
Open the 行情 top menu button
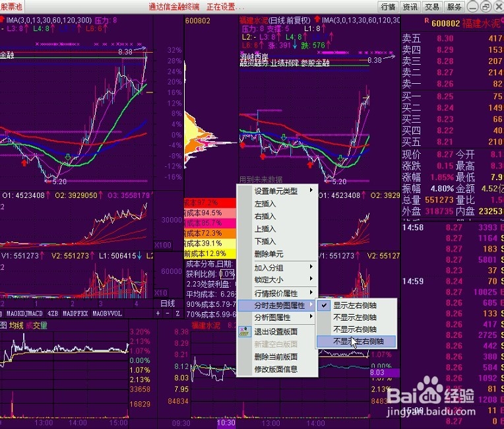point(388,7)
